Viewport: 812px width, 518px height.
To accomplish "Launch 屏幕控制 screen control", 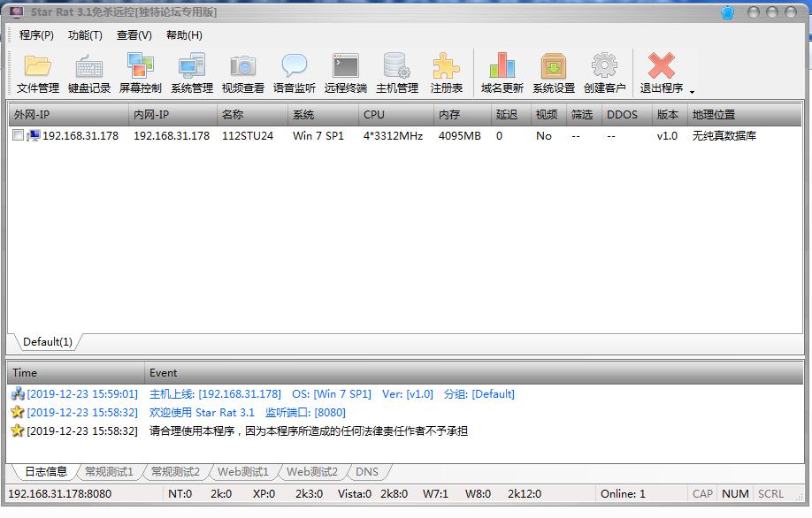I will (x=141, y=73).
